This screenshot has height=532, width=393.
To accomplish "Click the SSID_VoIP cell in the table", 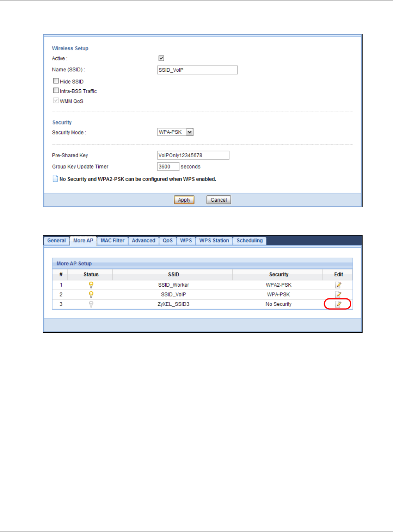I will (173, 294).
